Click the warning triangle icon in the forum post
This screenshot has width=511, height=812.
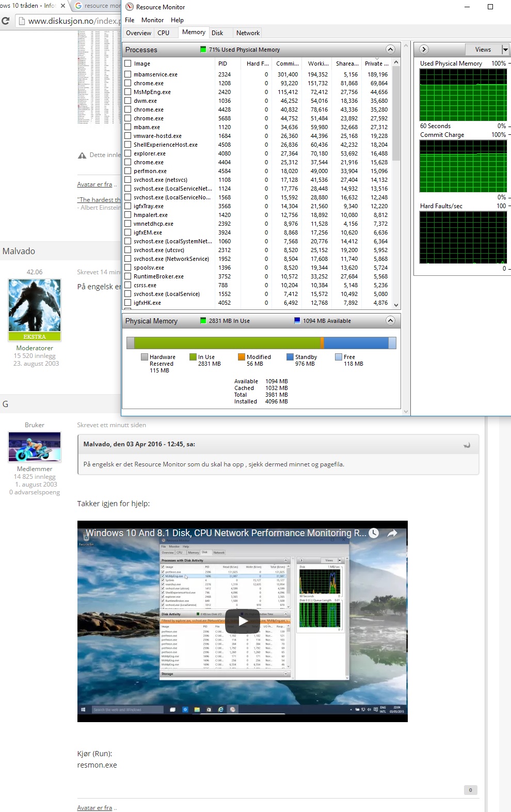point(82,155)
